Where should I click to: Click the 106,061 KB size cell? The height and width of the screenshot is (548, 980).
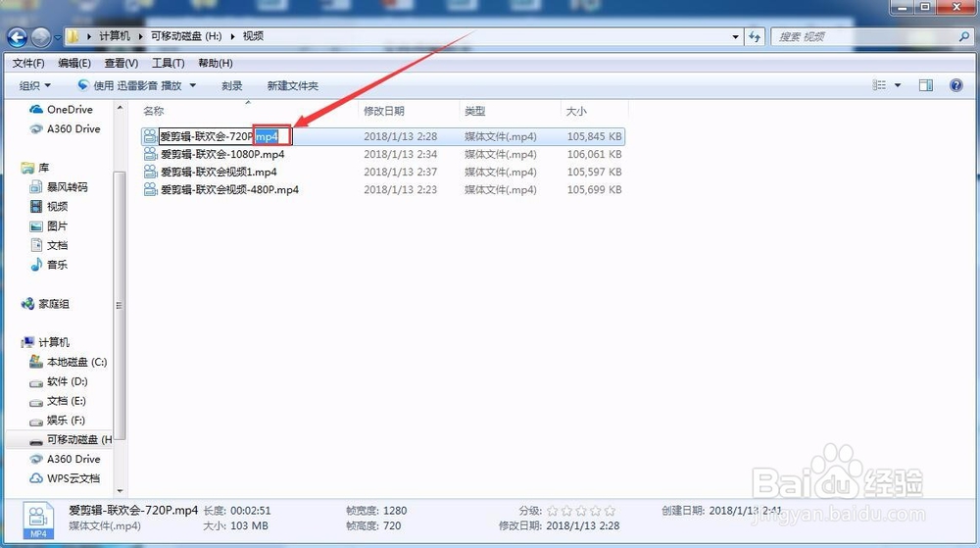595,154
